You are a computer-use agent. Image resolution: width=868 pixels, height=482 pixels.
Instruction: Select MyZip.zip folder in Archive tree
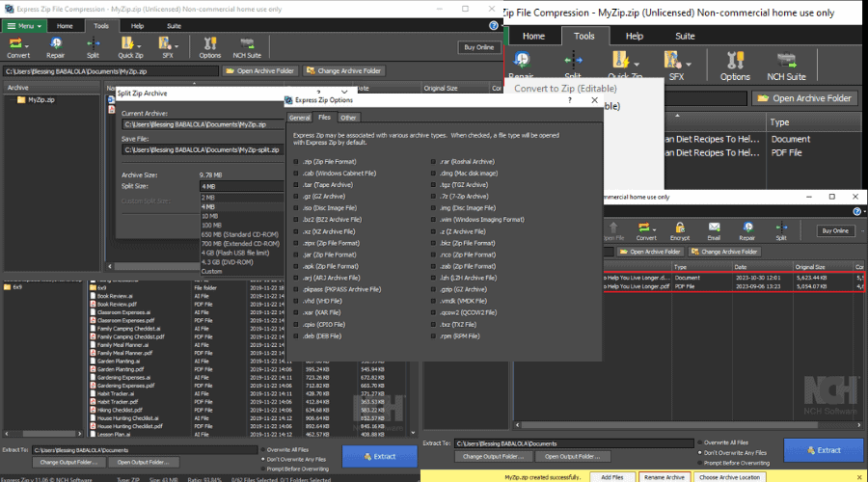pyautogui.click(x=36, y=99)
